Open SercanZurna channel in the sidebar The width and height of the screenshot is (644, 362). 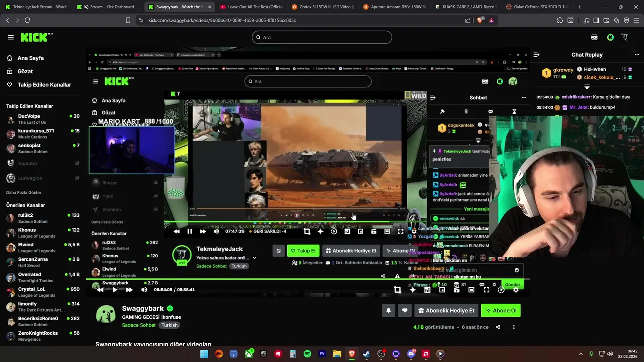tap(43, 262)
